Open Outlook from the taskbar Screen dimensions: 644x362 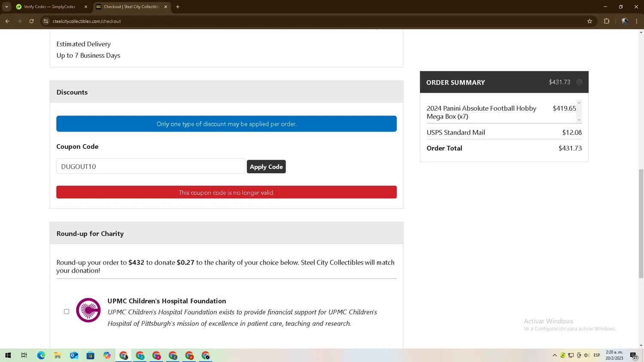pos(74,355)
